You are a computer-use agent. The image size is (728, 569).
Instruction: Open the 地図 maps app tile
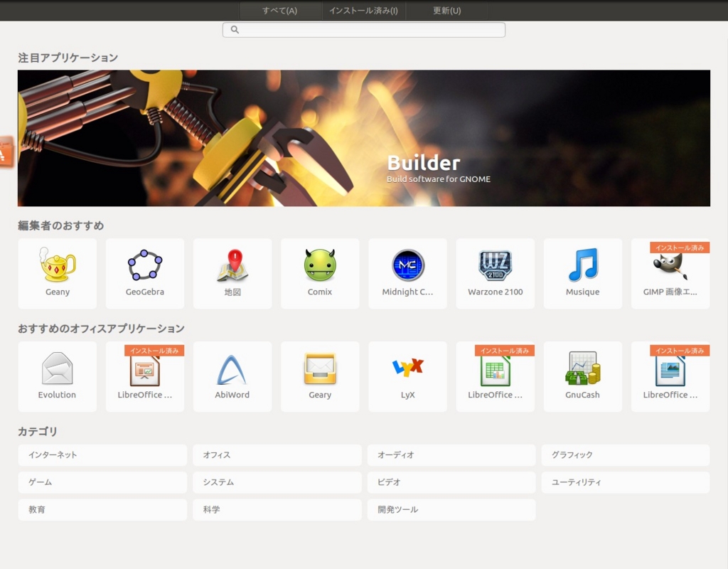click(232, 274)
